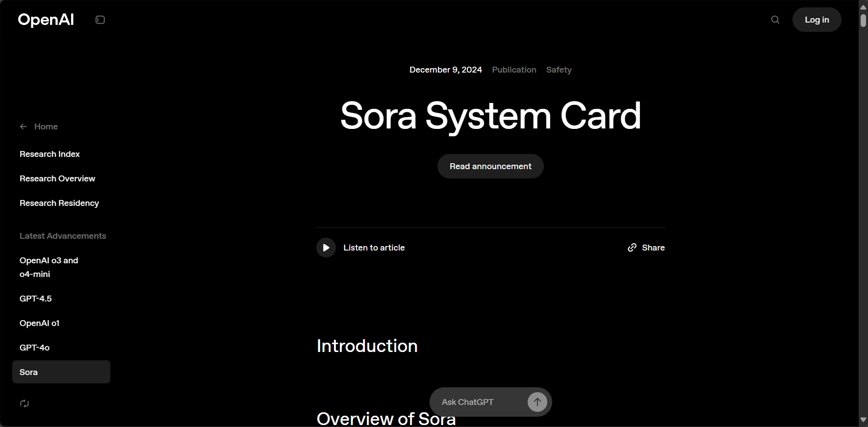
Task: Select OpenAI o1 in sidebar
Action: 39,323
